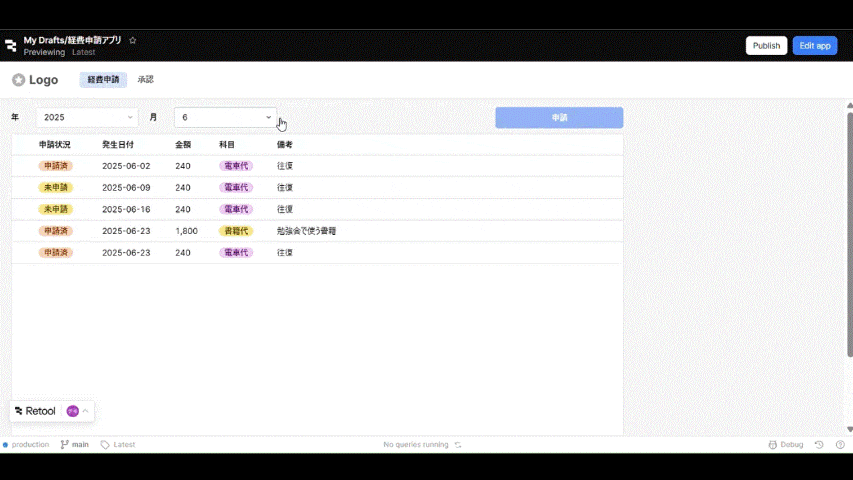This screenshot has height=480, width=853.
Task: Click the status tag in the 2025-06-02 row
Action: 55,166
